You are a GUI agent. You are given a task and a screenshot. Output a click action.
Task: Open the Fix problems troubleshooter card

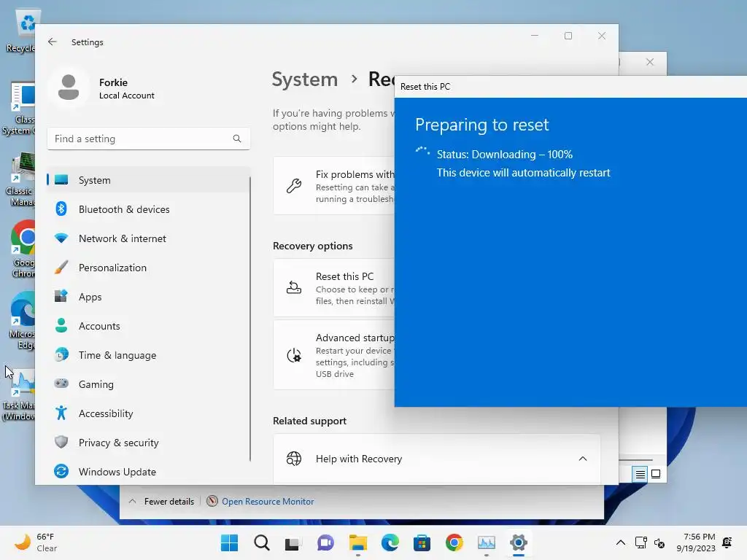coord(334,186)
